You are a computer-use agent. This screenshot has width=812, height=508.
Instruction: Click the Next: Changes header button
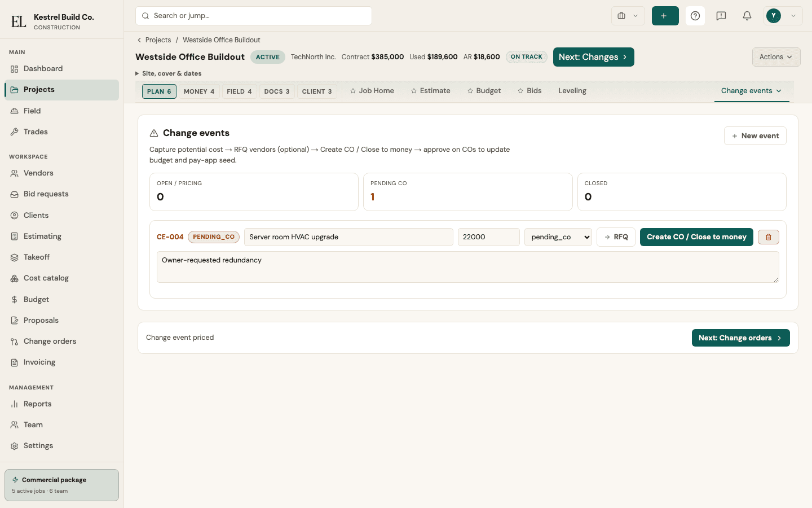(593, 57)
